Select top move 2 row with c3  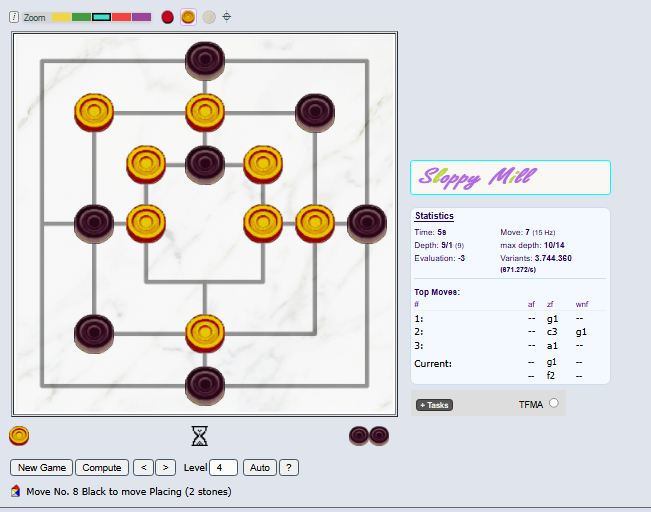coord(510,332)
